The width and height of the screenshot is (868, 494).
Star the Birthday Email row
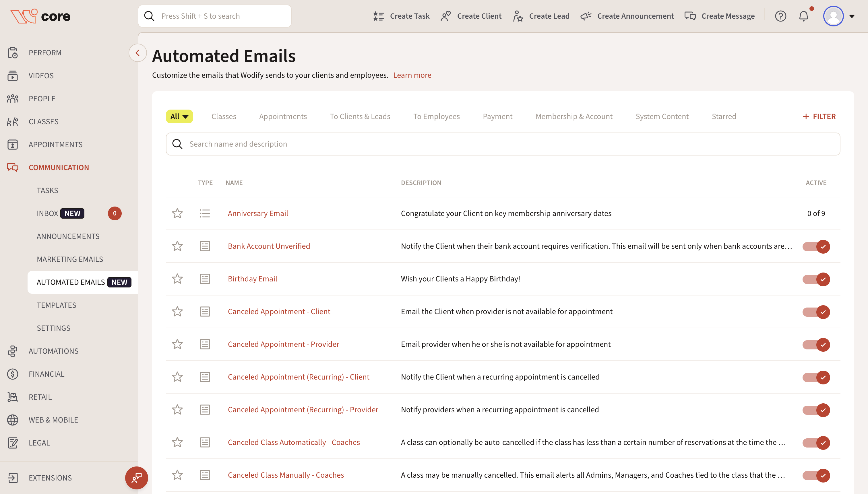point(177,279)
